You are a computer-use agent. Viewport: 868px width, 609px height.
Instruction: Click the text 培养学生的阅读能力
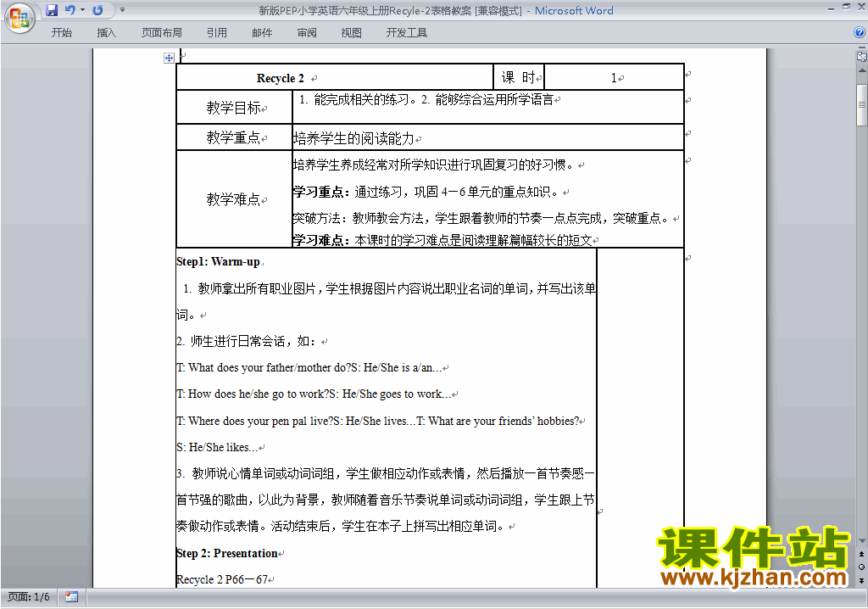coord(353,138)
